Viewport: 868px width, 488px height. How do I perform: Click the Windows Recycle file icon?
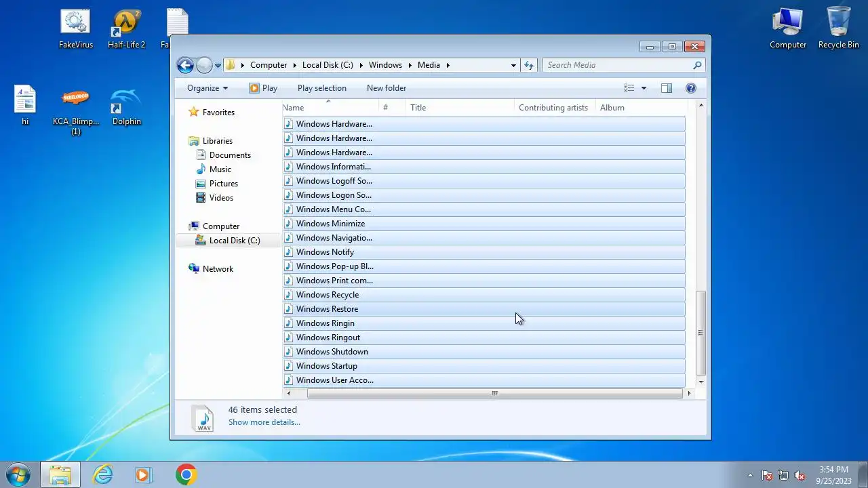point(289,295)
